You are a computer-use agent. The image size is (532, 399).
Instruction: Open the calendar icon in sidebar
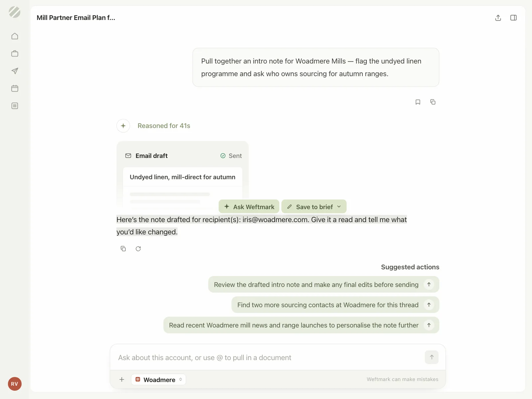point(15,88)
